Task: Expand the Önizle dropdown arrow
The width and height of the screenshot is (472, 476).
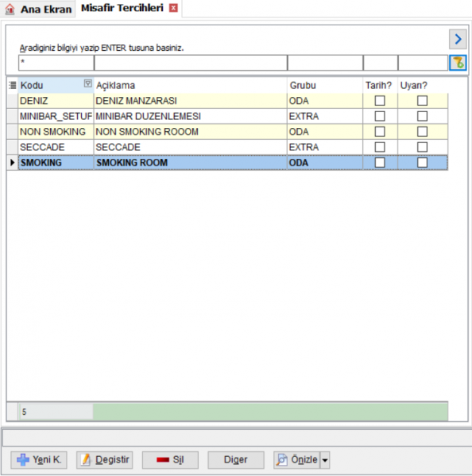Action: point(325,460)
